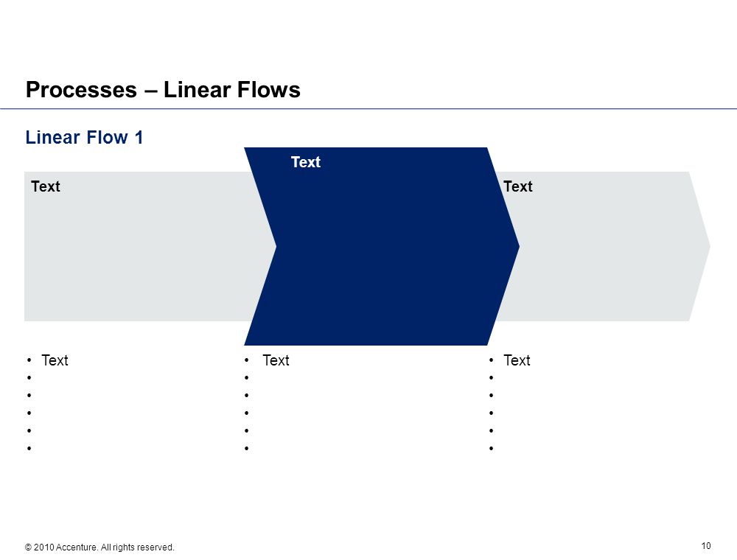Viewport: 737px width, 560px height.
Task: Click first bullet 'Text' in middle column
Action: [276, 360]
